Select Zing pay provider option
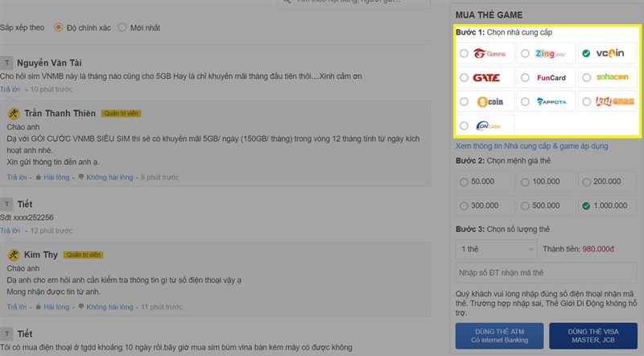 [547, 53]
